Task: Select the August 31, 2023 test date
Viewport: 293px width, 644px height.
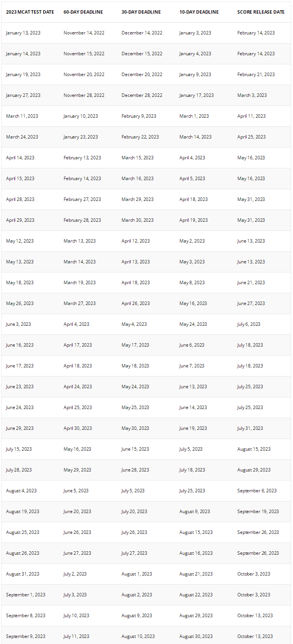Action: (x=23, y=574)
